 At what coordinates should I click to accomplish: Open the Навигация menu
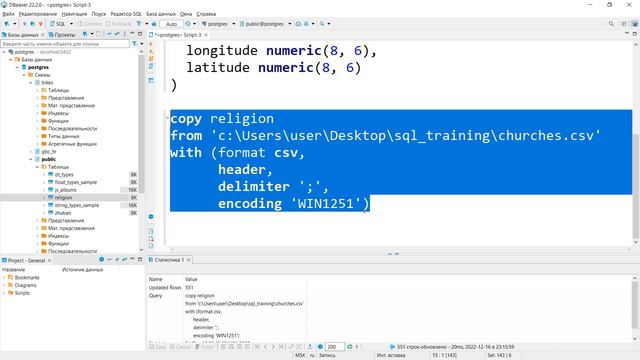[x=74, y=14]
